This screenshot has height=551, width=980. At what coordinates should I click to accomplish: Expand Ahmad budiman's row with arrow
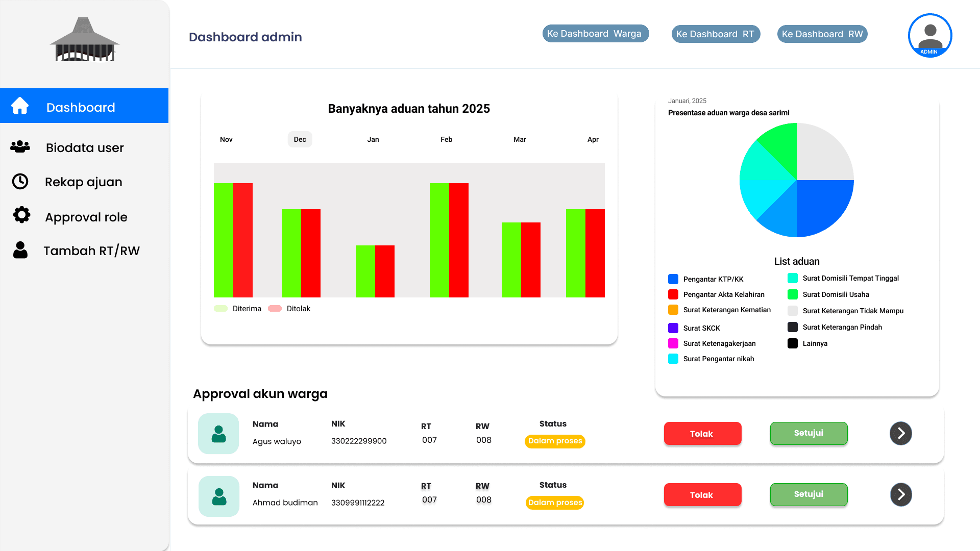coord(901,494)
